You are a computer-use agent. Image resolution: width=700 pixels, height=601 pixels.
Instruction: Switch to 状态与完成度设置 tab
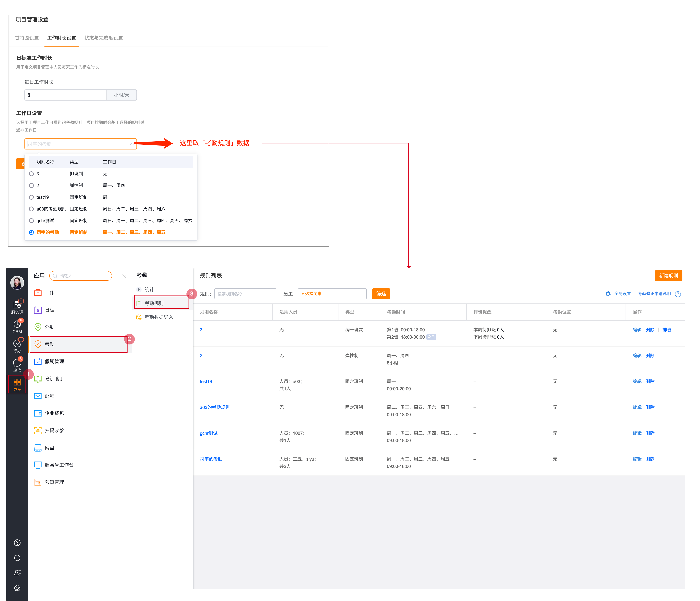pos(103,38)
